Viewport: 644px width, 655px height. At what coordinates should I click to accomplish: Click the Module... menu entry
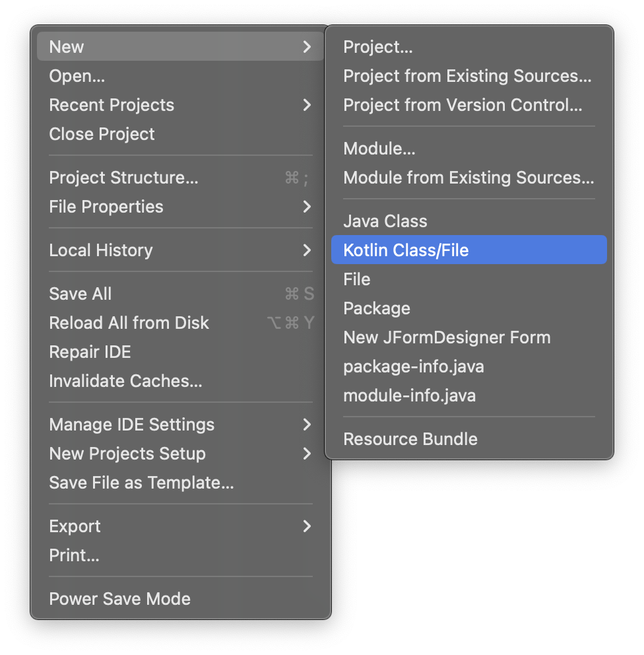[379, 149]
